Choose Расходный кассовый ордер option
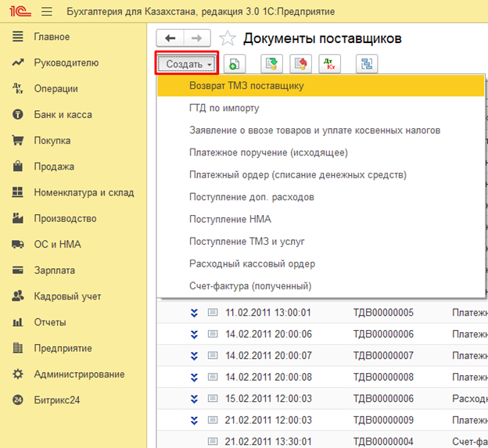The width and height of the screenshot is (488, 448). (x=250, y=264)
